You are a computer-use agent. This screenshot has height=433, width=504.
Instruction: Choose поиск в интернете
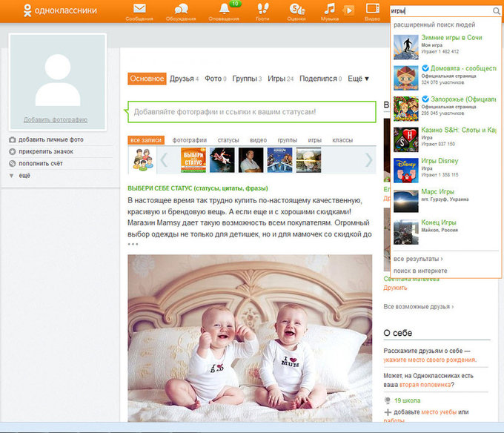click(x=420, y=271)
